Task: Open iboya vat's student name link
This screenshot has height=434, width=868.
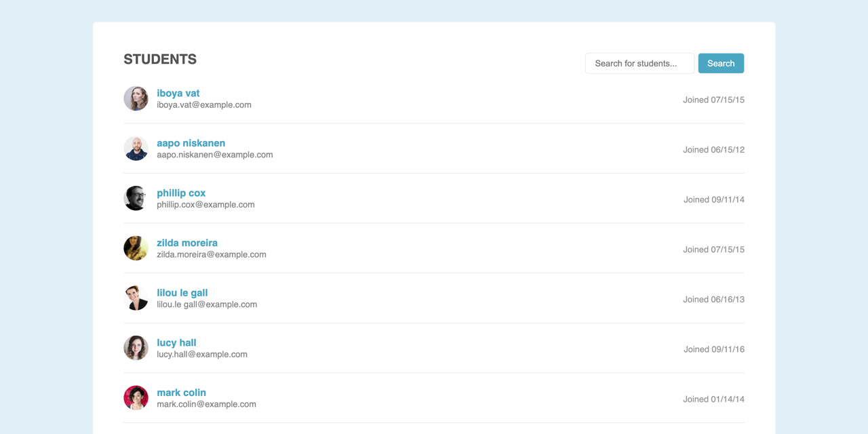Action: (178, 93)
